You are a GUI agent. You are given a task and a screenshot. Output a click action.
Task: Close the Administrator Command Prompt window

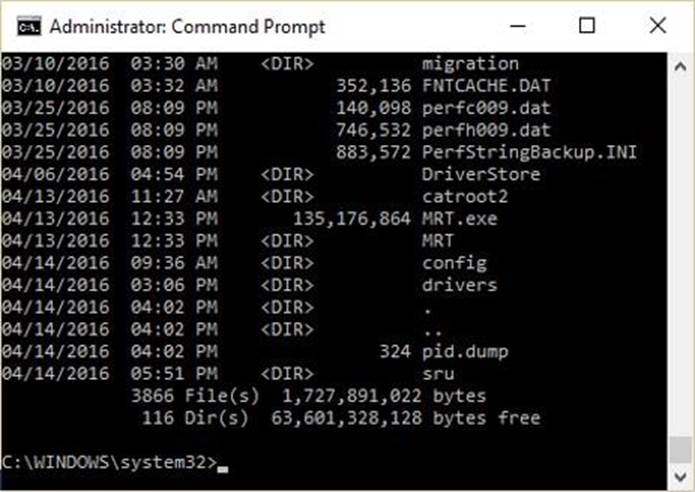pyautogui.click(x=657, y=25)
